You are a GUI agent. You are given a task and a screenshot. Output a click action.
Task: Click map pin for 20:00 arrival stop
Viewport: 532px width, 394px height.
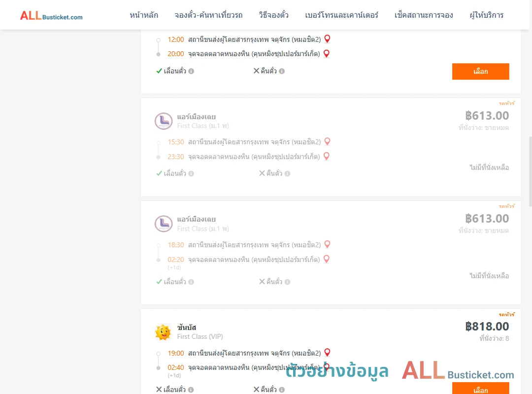(x=327, y=54)
